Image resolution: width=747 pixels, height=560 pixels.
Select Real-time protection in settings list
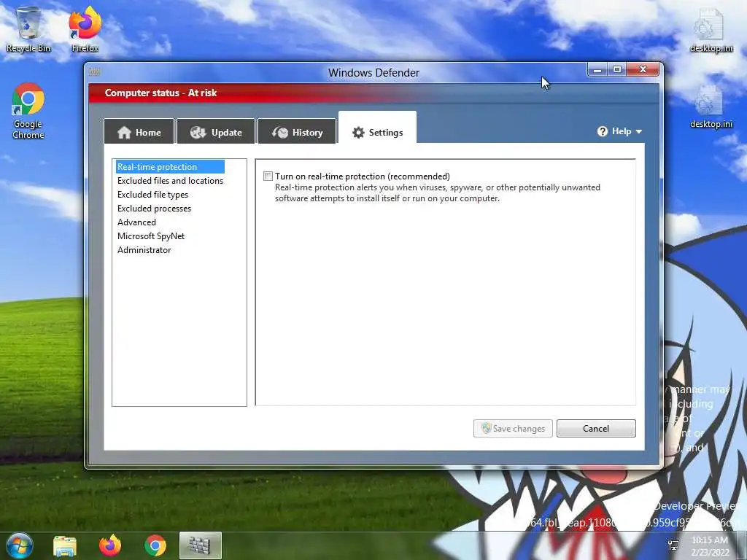point(169,167)
